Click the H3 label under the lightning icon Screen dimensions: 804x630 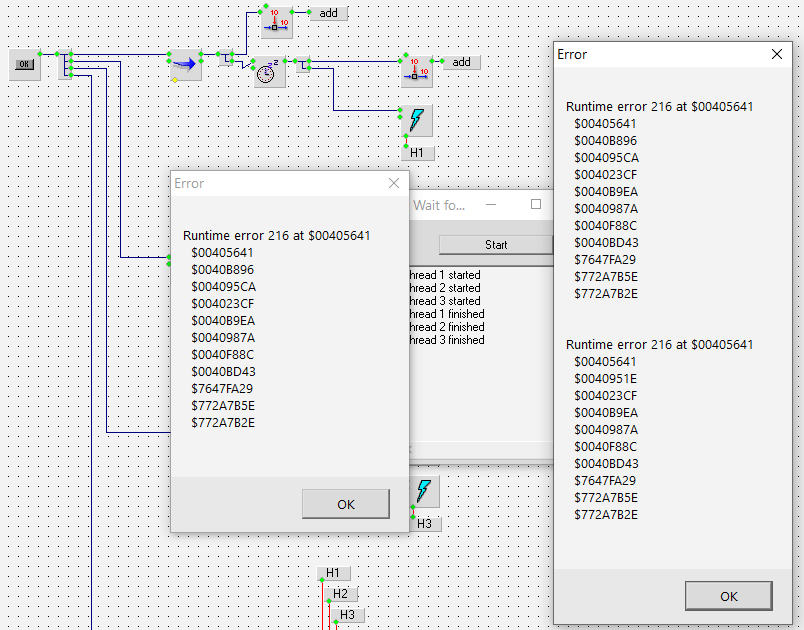click(424, 523)
